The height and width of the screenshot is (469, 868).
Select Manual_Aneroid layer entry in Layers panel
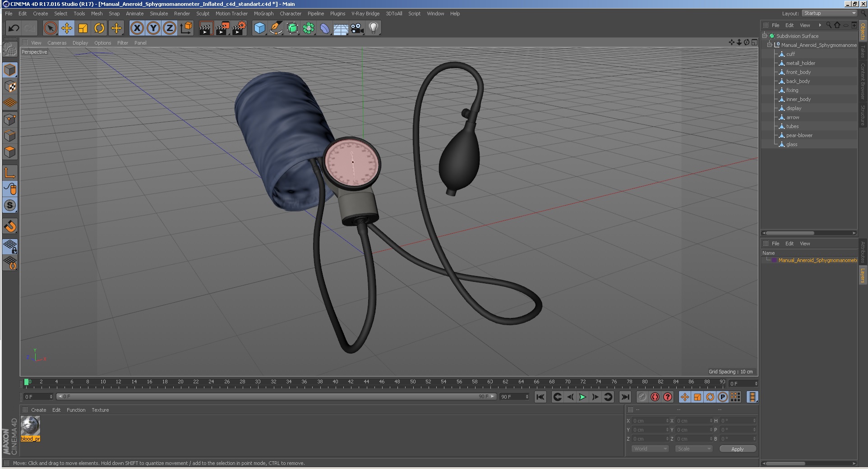pos(817,260)
